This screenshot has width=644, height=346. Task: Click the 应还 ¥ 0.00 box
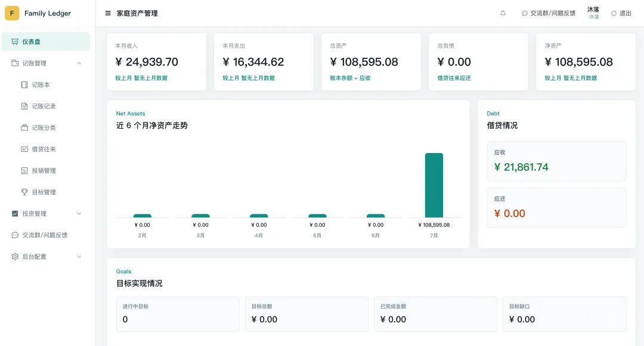coord(556,207)
